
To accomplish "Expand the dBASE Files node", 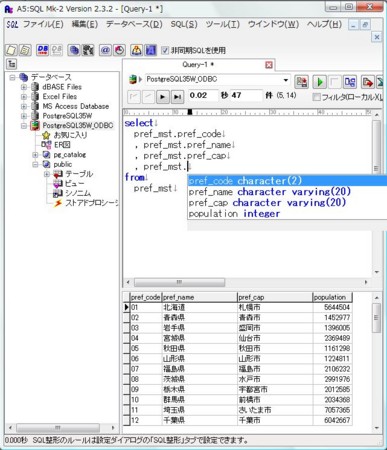I will tap(24, 87).
